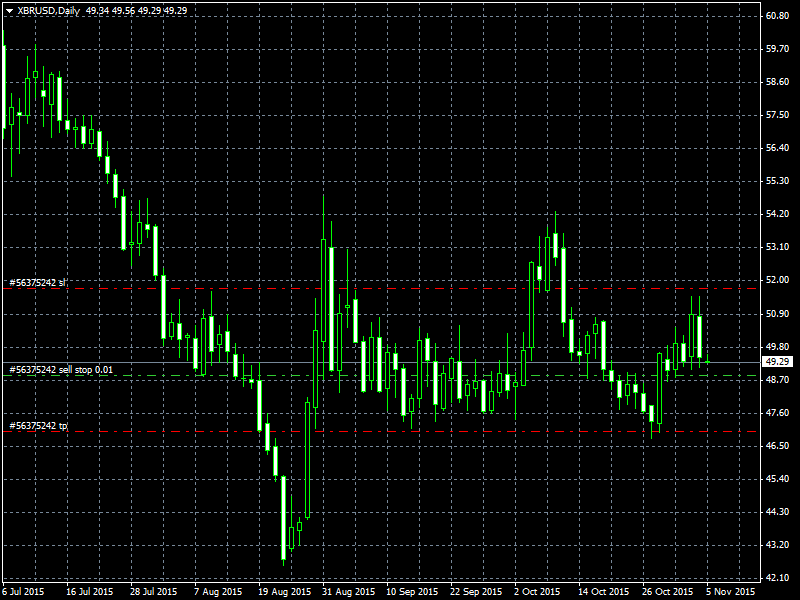
Task: Click the 52.00 price axis label
Action: click(x=778, y=280)
